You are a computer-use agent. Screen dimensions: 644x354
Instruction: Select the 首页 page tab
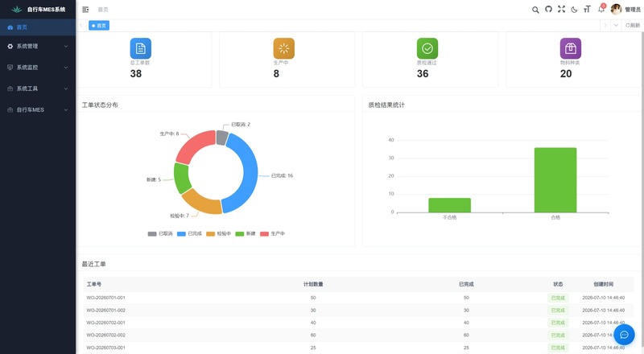[x=99, y=26]
